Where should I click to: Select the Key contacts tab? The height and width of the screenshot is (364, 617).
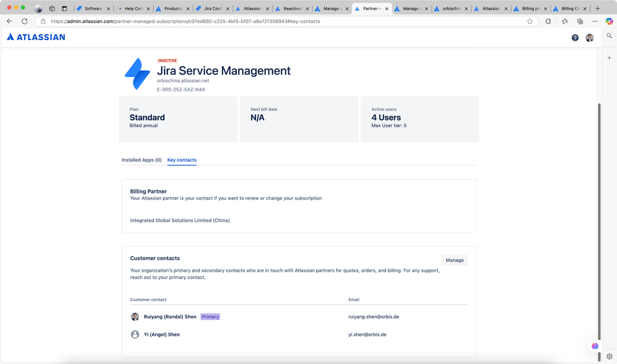pos(182,159)
